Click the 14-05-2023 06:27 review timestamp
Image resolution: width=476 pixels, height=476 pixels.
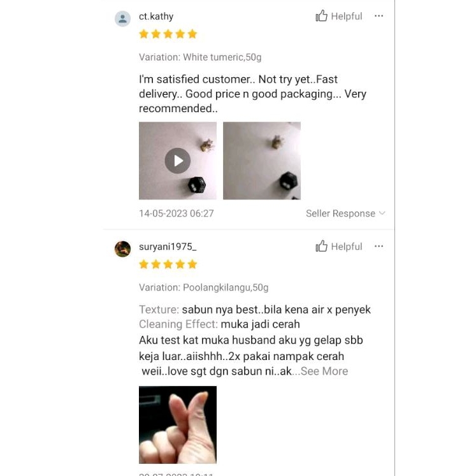177,213
